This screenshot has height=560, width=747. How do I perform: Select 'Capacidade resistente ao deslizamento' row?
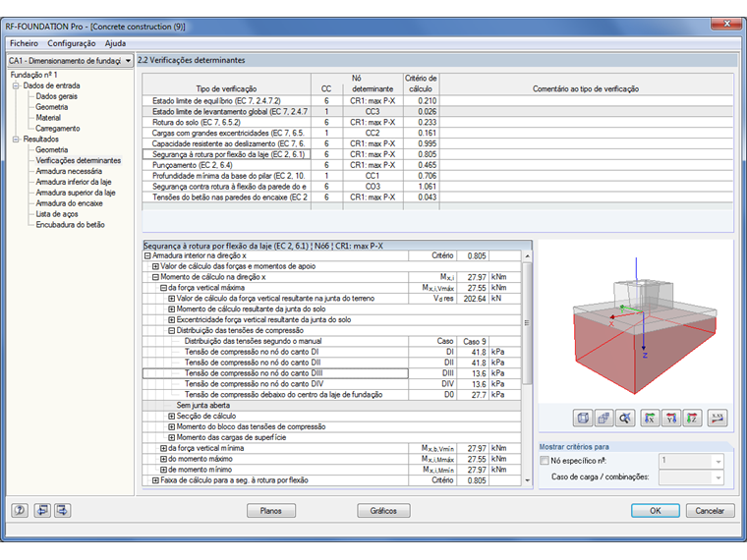(437, 143)
